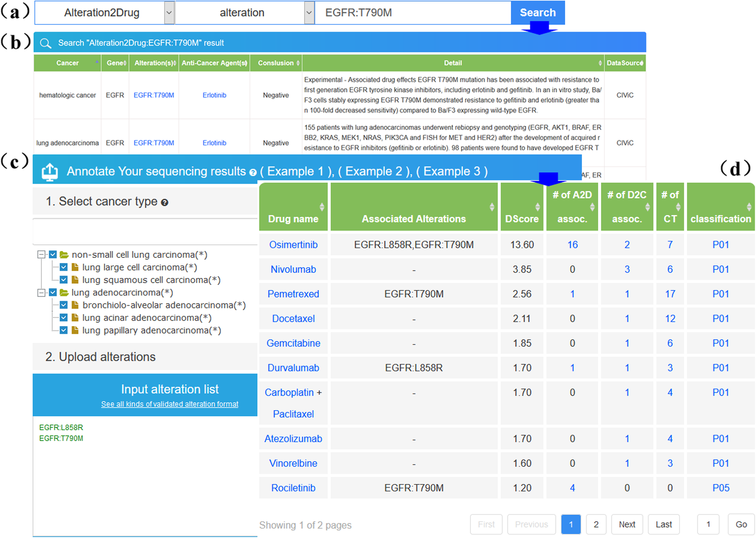Click D2C count 3 for Nivolumab
Image resolution: width=756 pixels, height=538 pixels.
(627, 269)
